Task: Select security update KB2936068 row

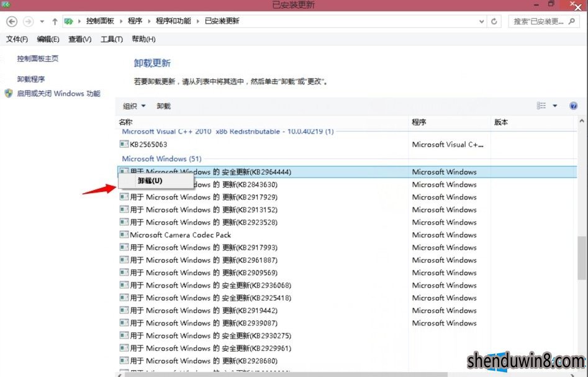Action: tap(347, 285)
